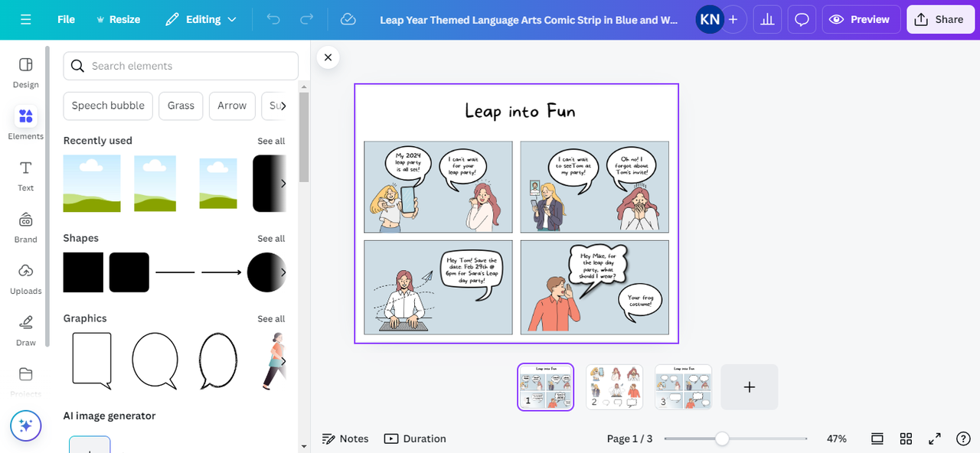Viewport: 980px width, 453px height.
Task: Open the Design sidebar tab
Action: pos(26,73)
